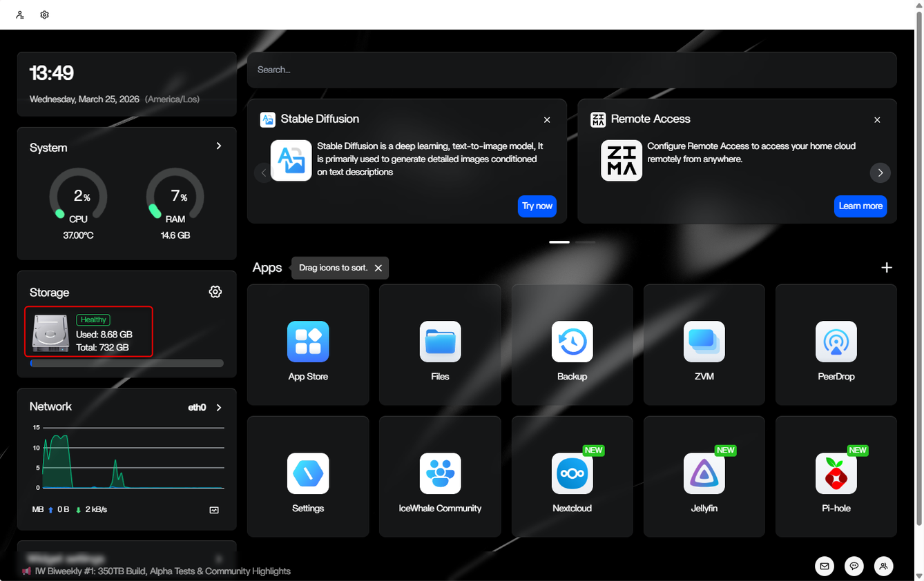
Task: Click the network monitor icon below the graph
Action: 214,510
